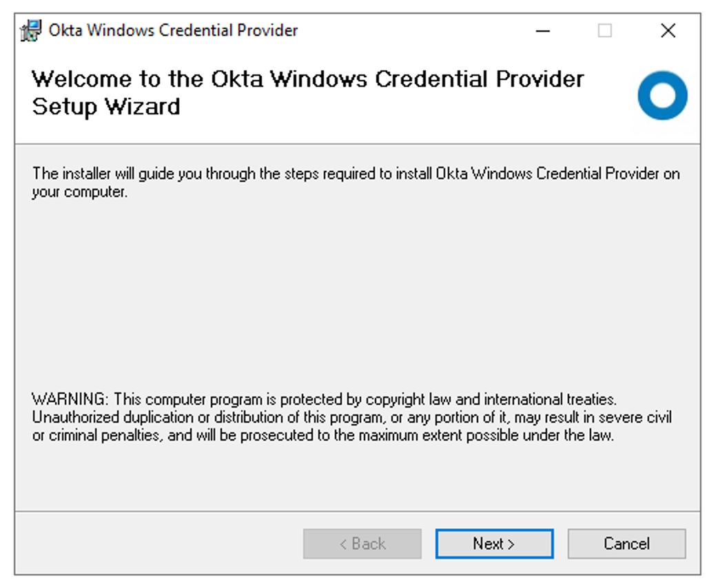Image resolution: width=718 pixels, height=588 pixels.
Task: Click the WARNING copyright law line
Action: pyautogui.click(x=324, y=399)
